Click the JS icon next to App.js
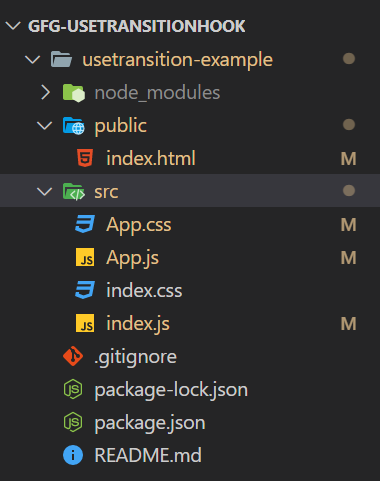 [x=85, y=257]
